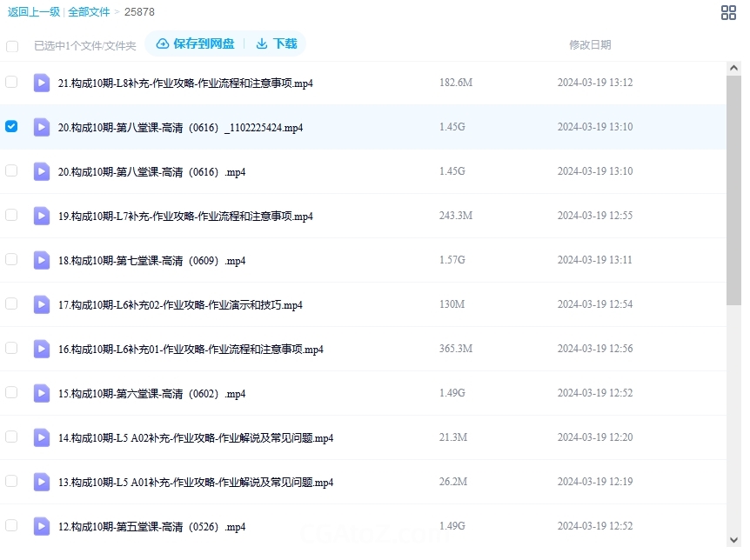Open file 20.构成10期-第八堂课-高清（0616）.mp4 name

click(151, 172)
